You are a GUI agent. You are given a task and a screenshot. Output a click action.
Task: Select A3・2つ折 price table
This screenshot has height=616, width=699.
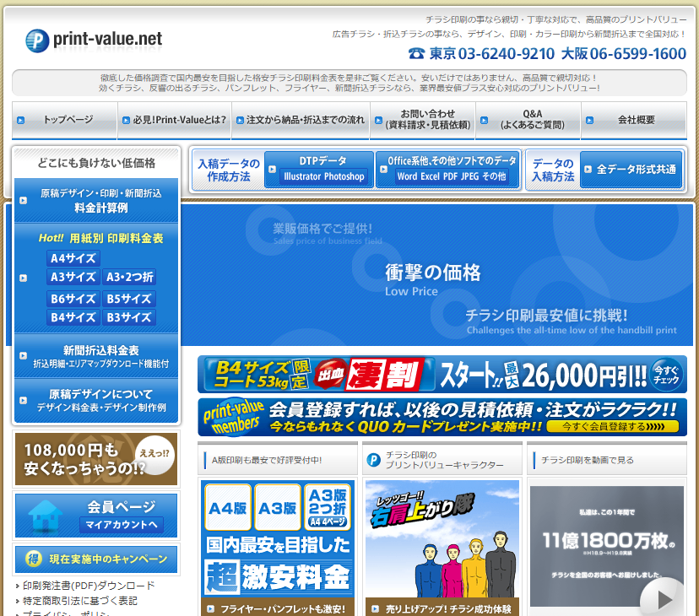tap(129, 277)
